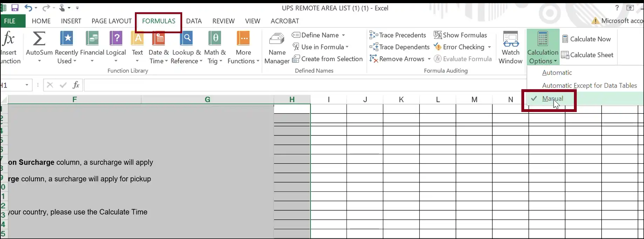Click the Save icon in quick access toolbar
644x239 pixels.
pyautogui.click(x=15, y=8)
